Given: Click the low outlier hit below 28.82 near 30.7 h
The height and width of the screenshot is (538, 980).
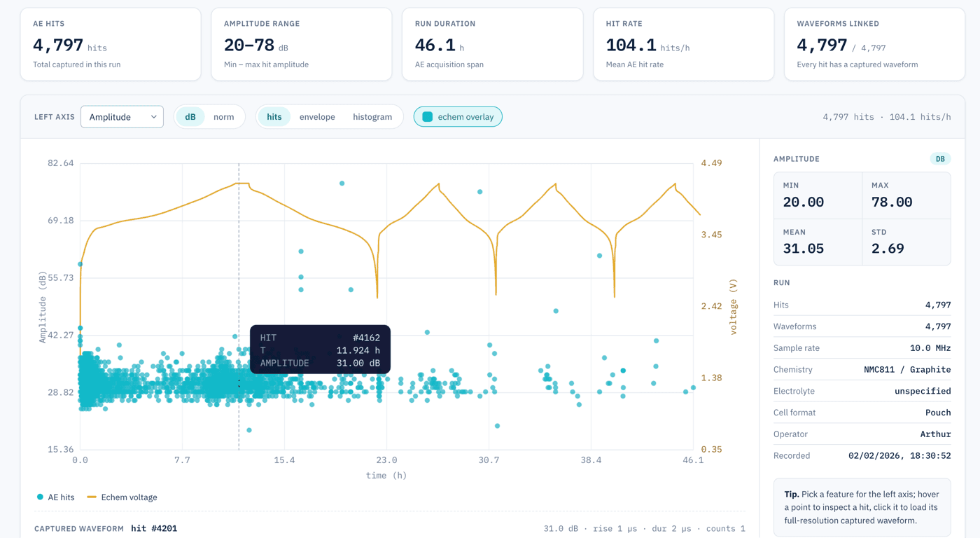Looking at the screenshot, I should (x=497, y=426).
